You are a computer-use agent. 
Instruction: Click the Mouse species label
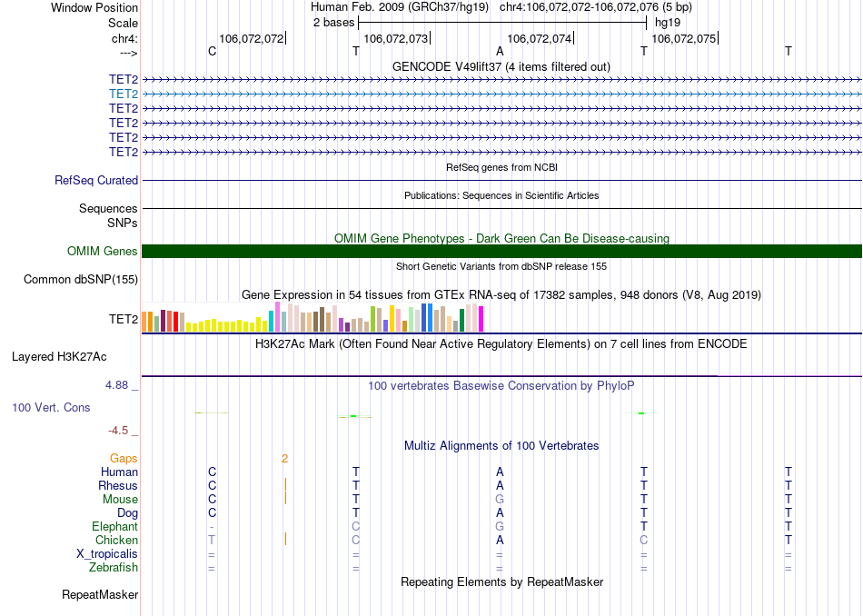(x=120, y=500)
